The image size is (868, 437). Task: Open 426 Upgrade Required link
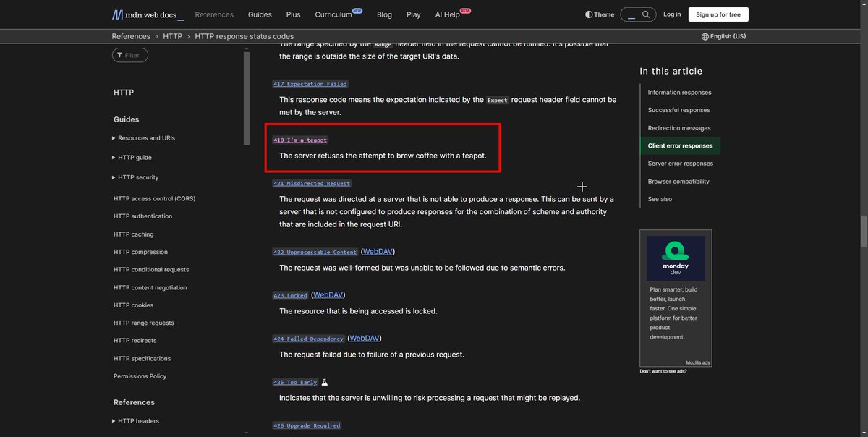307,426
